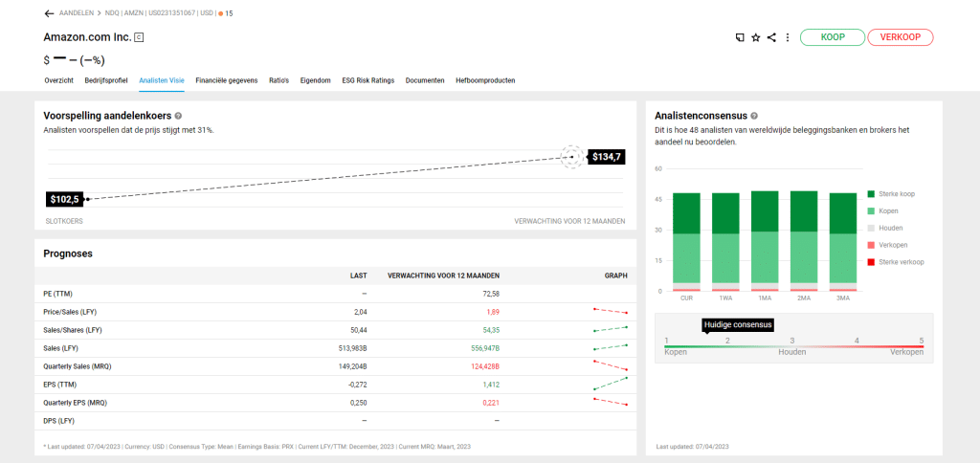This screenshot has height=463, width=980.
Task: Click the Sales (LFY) trend graph
Action: [610, 347]
